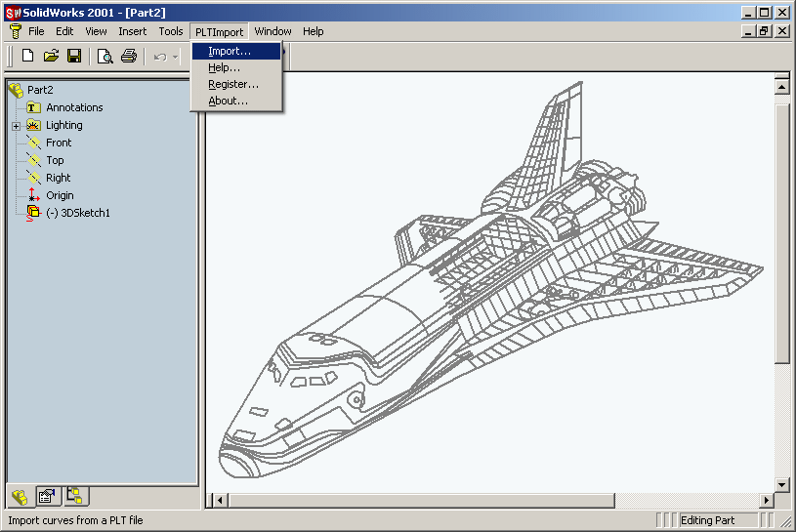Click the Undo arrow icon
This screenshot has height=532, width=796.
(160, 57)
